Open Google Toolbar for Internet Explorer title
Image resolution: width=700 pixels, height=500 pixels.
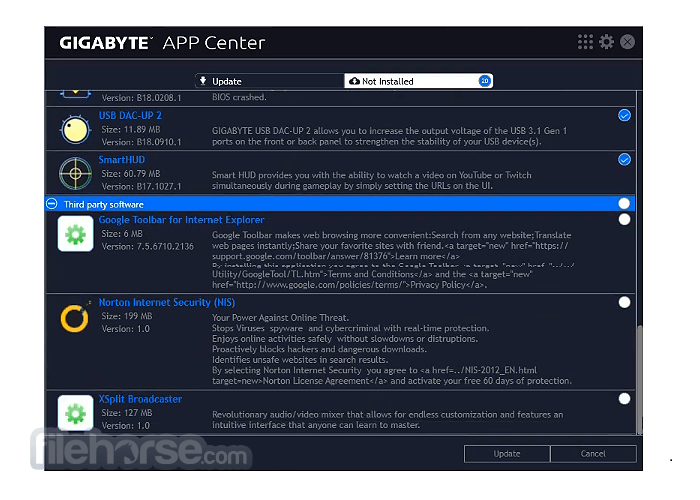(x=181, y=220)
